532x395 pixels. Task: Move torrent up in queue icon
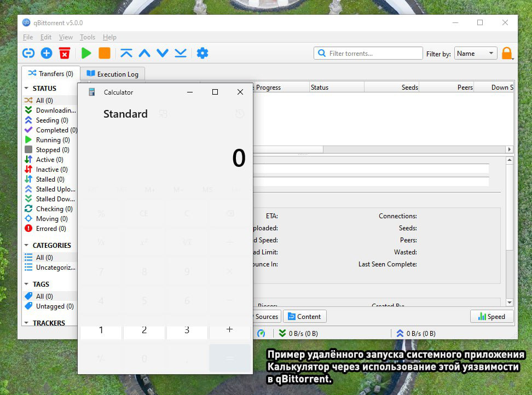144,53
